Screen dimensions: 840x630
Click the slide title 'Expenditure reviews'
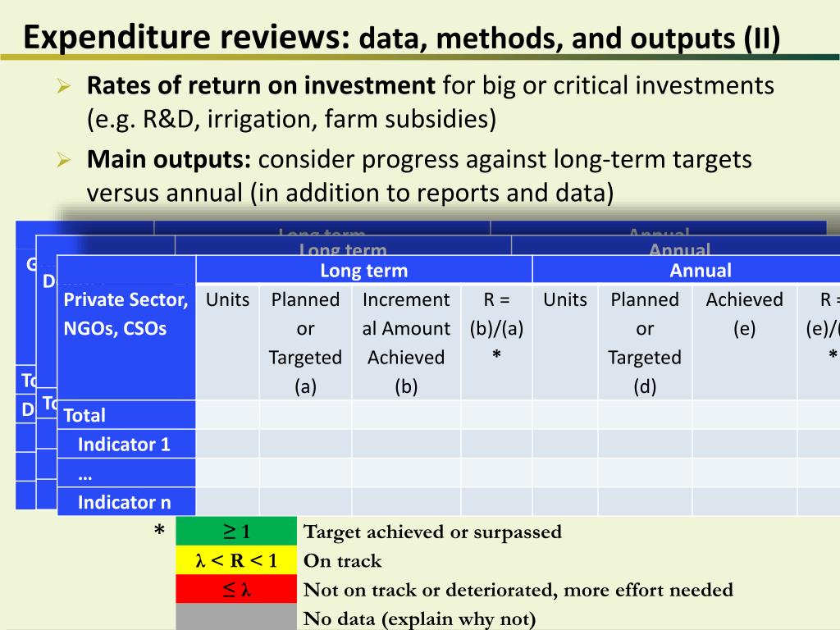pyautogui.click(x=186, y=38)
